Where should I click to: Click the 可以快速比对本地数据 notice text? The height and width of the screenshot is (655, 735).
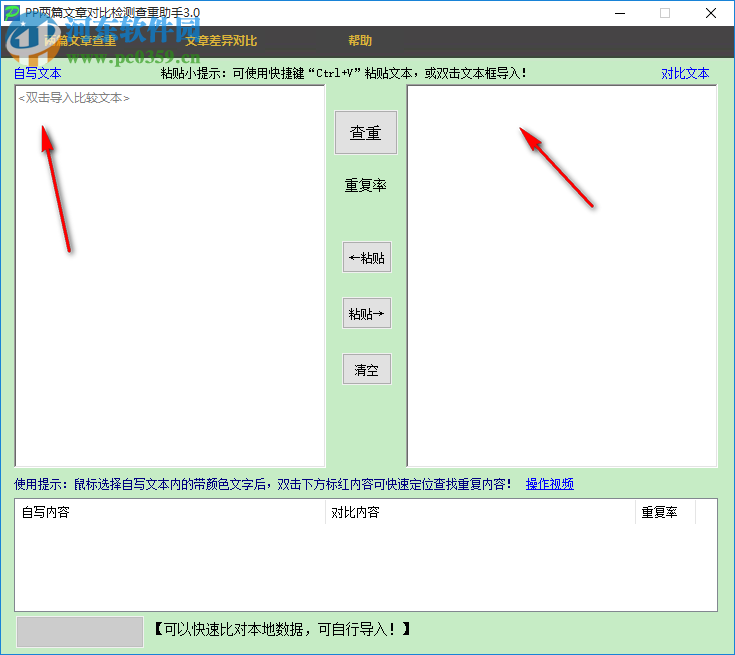283,629
